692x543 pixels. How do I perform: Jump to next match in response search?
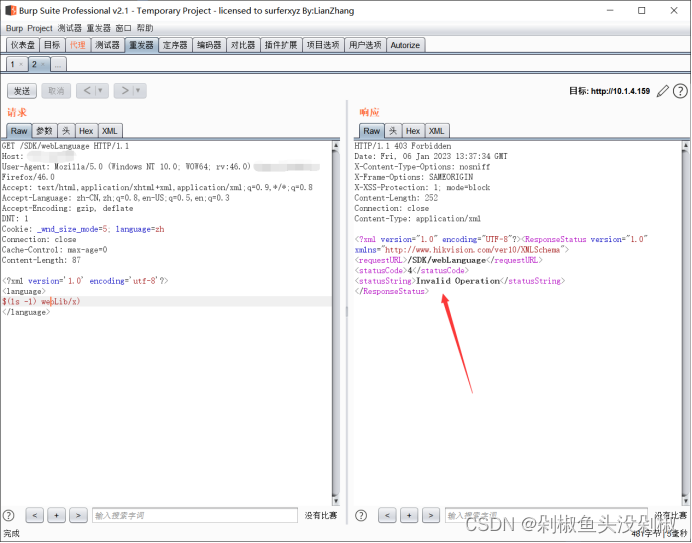coord(431,515)
